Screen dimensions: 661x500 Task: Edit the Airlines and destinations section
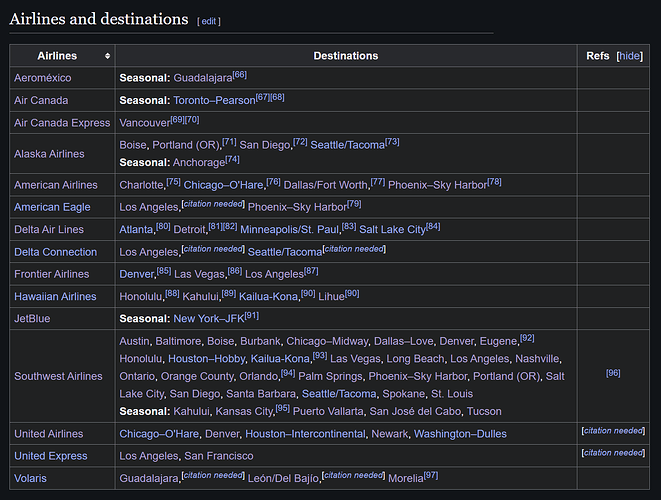(209, 22)
